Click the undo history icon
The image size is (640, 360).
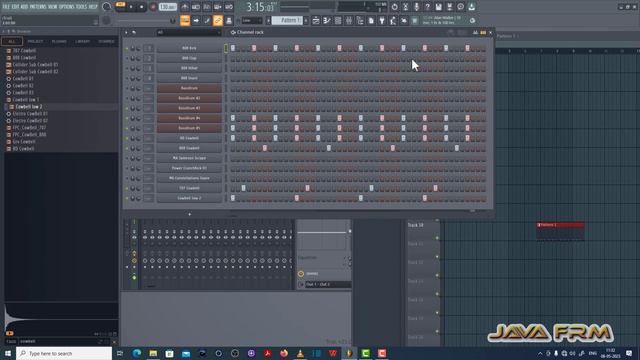tap(394, 7)
